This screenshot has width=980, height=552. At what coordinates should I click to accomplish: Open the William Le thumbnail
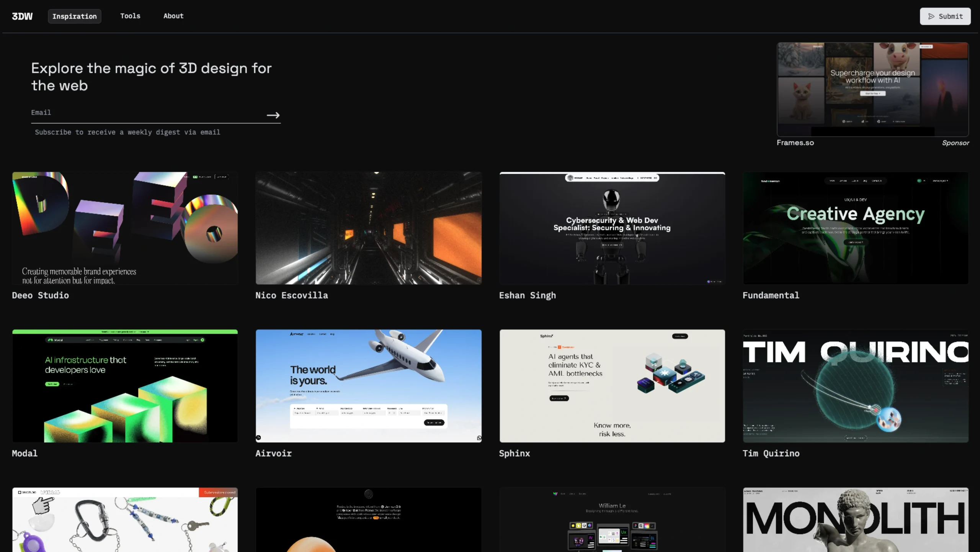[x=612, y=520]
